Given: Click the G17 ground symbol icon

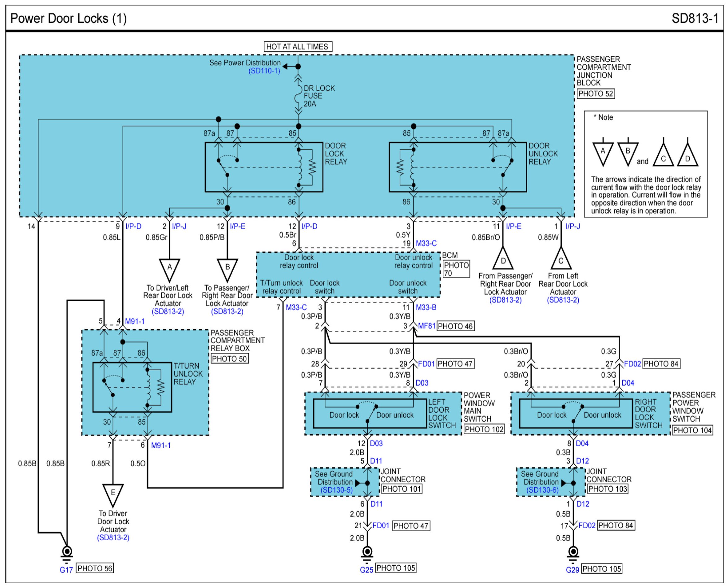Looking at the screenshot, I should click(x=67, y=553).
